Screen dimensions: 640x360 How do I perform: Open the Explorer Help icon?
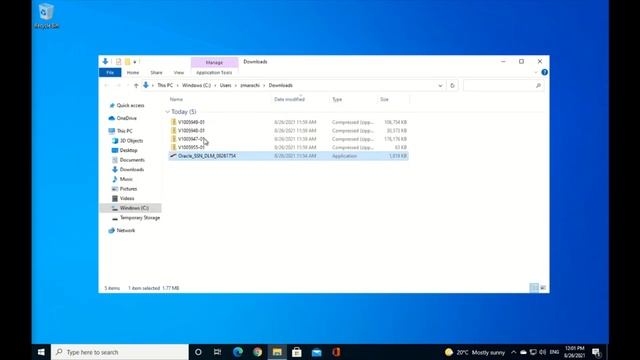544,72
